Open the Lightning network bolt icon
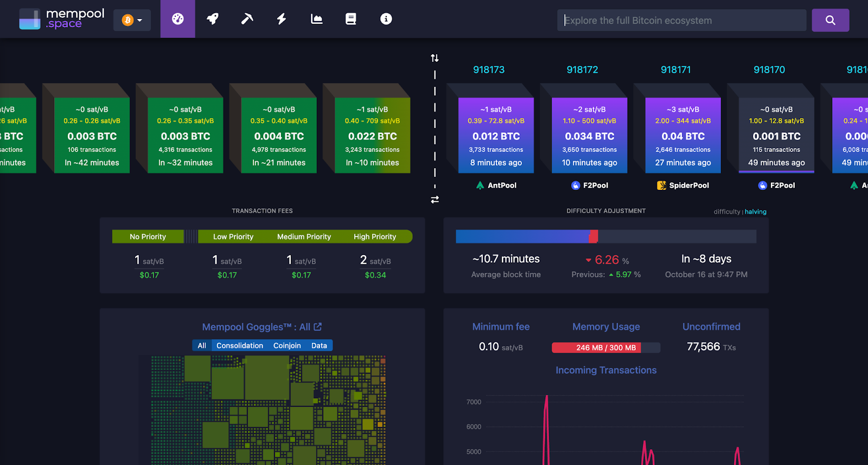Screen dimensions: 868x465 [x=282, y=19]
